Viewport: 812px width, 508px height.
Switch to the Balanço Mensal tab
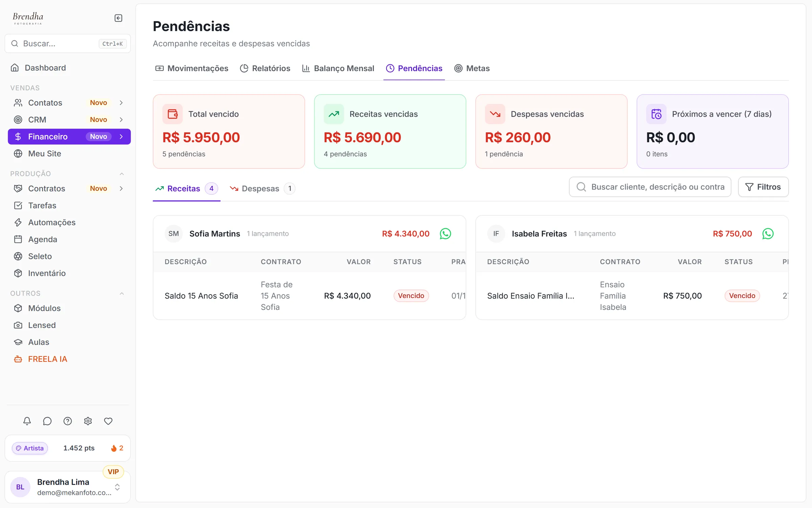coord(338,68)
